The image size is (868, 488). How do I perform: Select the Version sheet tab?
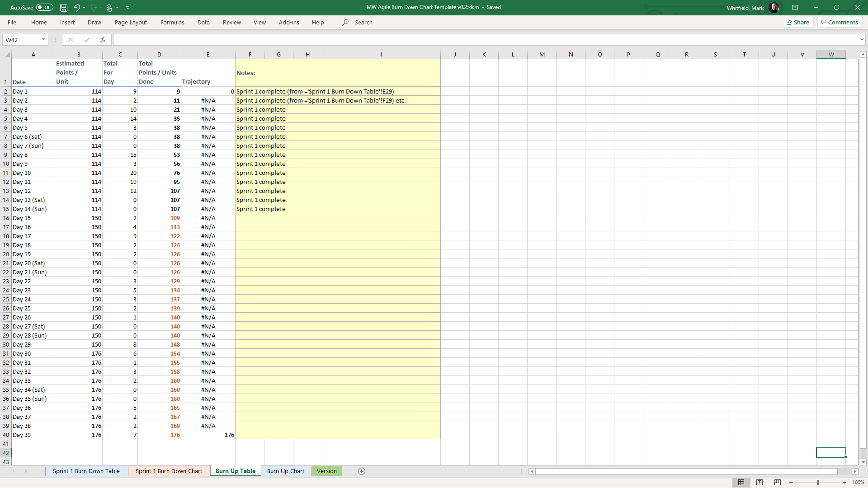326,471
